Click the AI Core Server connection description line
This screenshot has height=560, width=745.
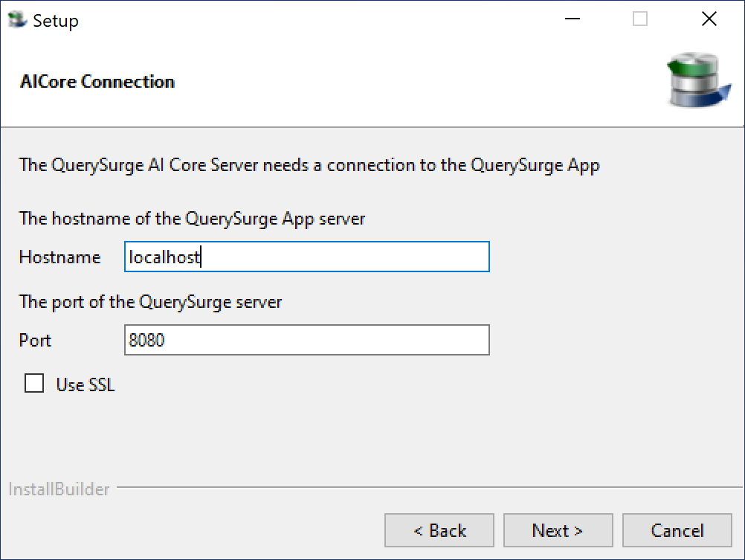click(309, 165)
